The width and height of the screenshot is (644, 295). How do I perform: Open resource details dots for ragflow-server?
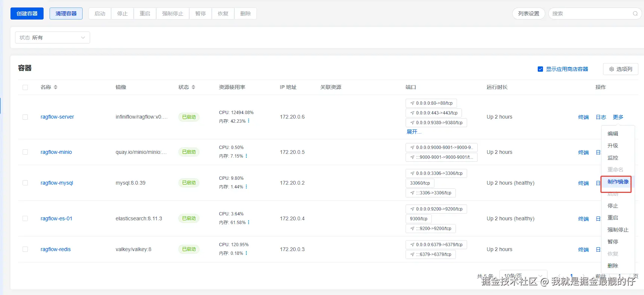pyautogui.click(x=249, y=121)
